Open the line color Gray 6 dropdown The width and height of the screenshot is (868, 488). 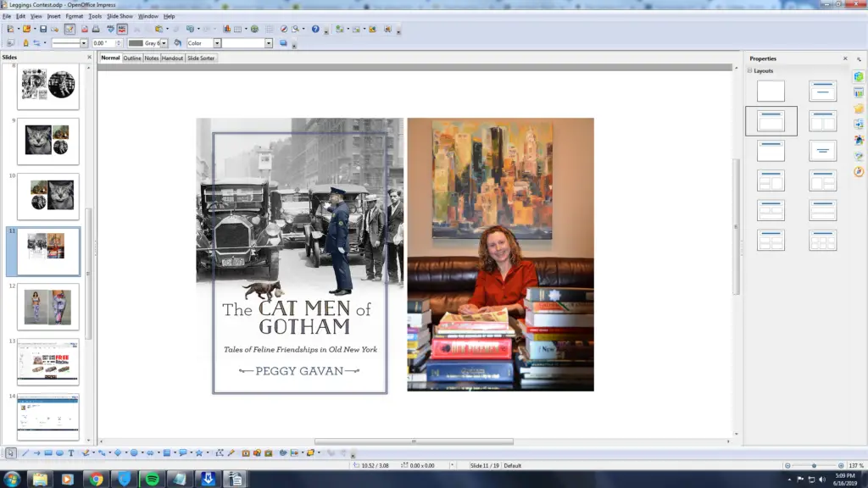click(164, 43)
